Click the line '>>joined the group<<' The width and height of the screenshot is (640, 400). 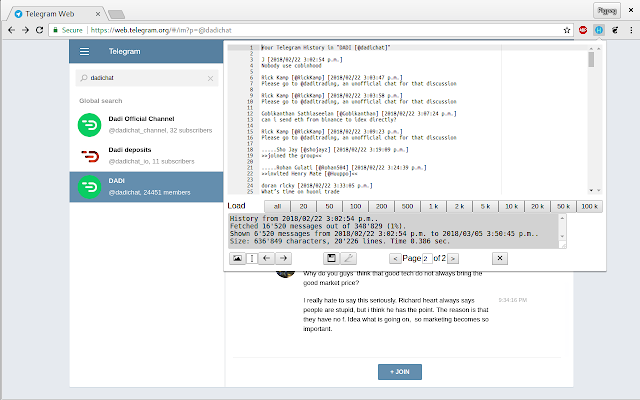(x=291, y=156)
